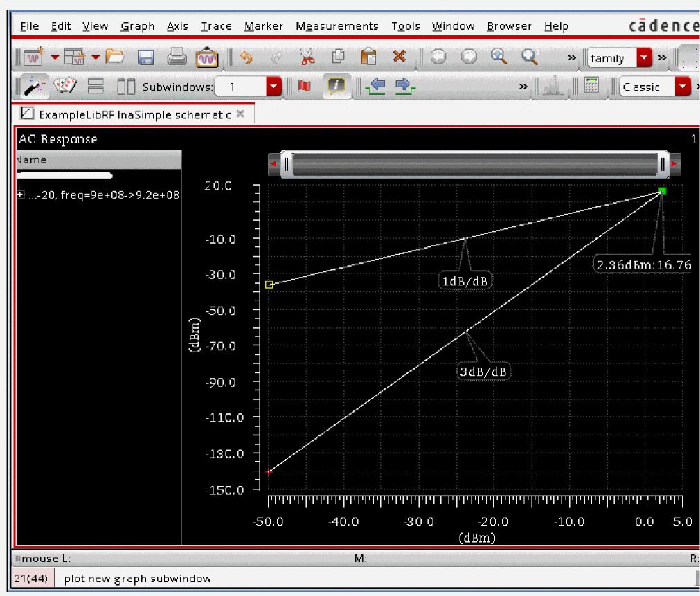This screenshot has height=596, width=700.
Task: Click the Save floppy disk icon
Action: pyautogui.click(x=146, y=57)
